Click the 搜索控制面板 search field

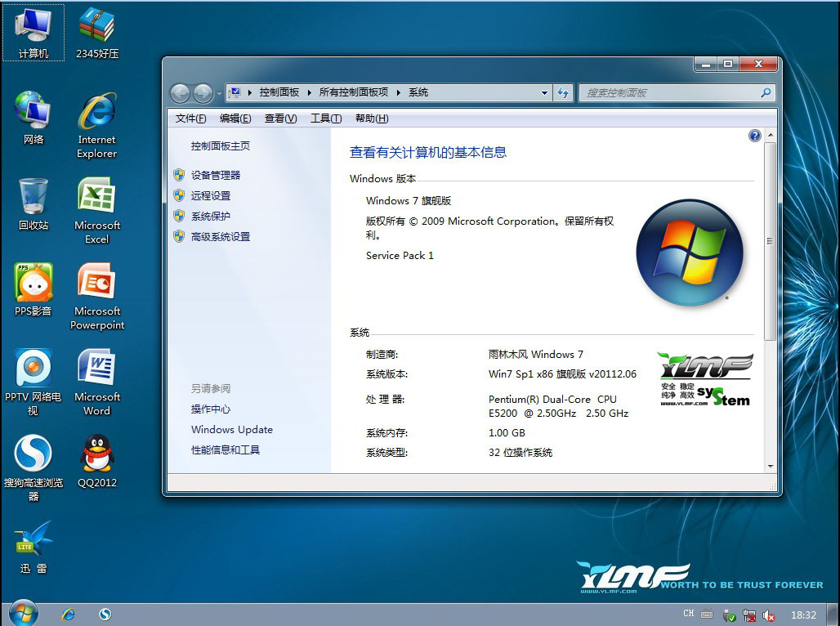(x=670, y=93)
